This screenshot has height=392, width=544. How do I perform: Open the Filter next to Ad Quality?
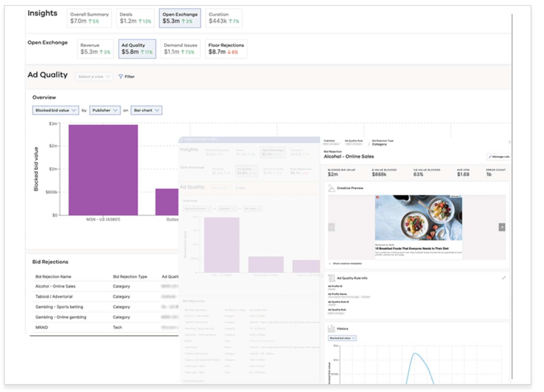[x=127, y=76]
